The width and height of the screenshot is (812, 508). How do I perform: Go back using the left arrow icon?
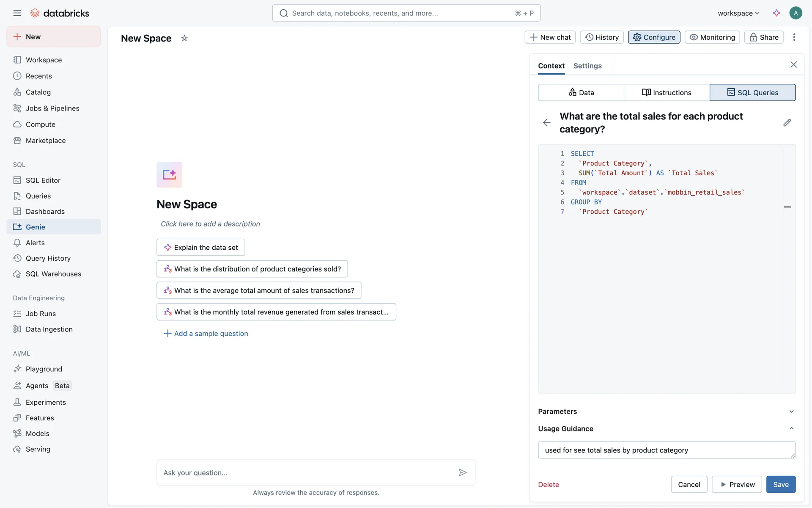546,123
